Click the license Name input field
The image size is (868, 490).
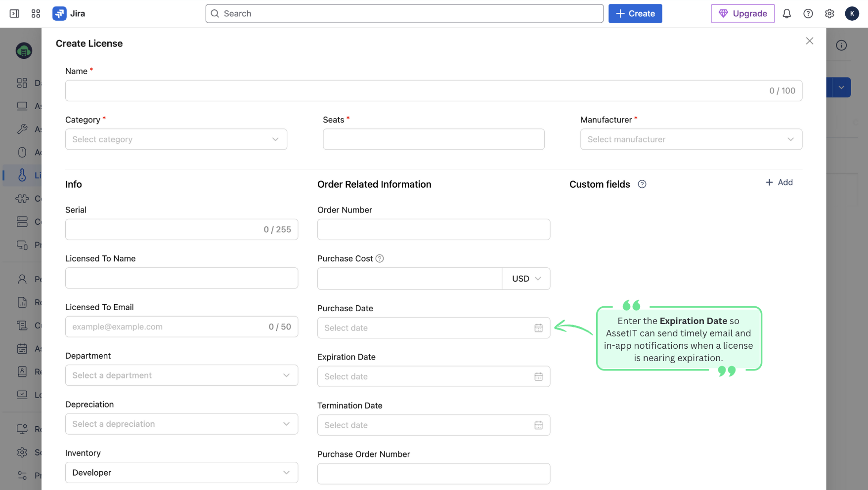coord(415,91)
